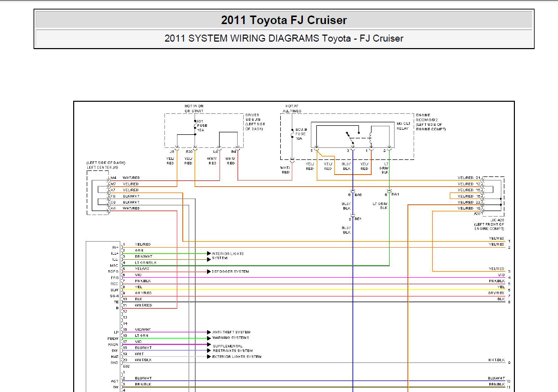
Task: Click the Left Center J/B label
Action: coord(102,167)
